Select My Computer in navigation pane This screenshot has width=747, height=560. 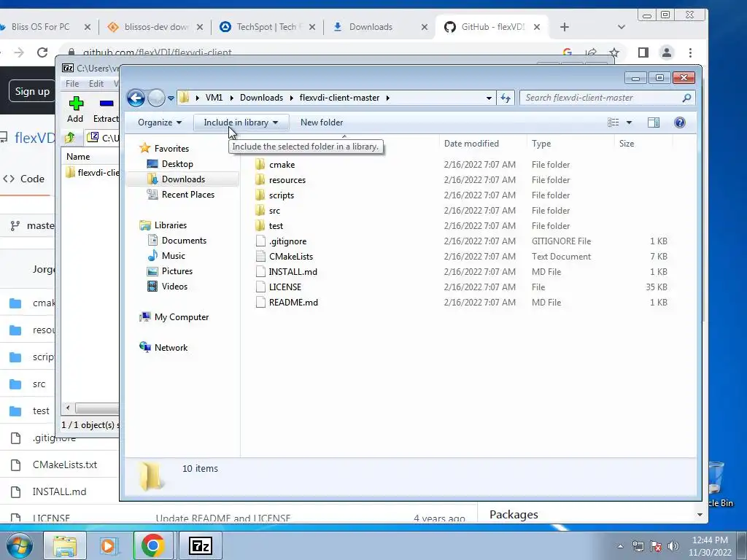tap(182, 317)
